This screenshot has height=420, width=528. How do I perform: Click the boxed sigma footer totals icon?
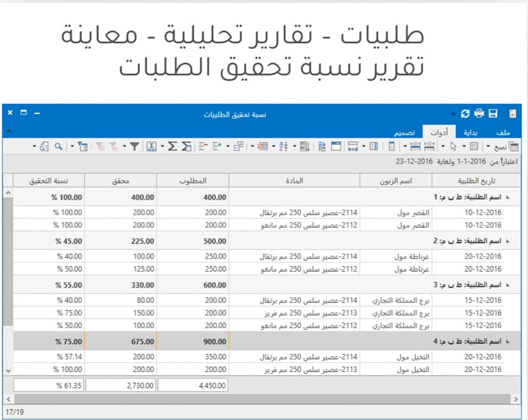click(x=152, y=146)
